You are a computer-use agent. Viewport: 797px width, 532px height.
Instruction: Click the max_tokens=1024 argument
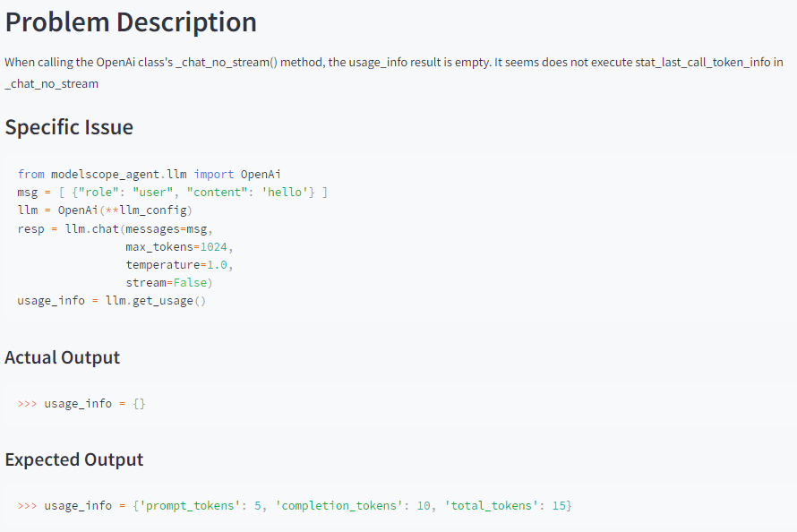(183, 246)
